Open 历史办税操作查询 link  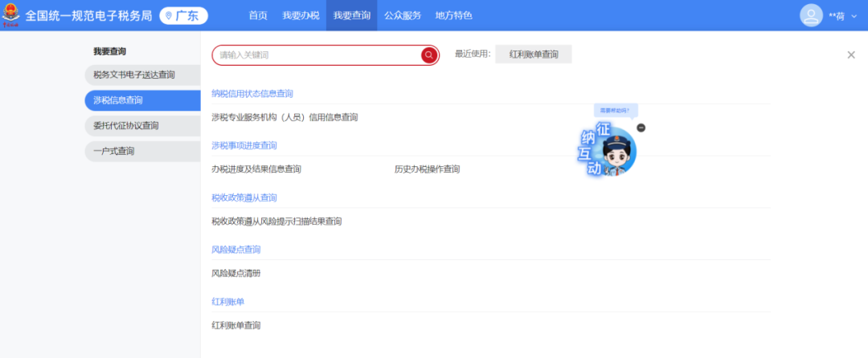427,169
